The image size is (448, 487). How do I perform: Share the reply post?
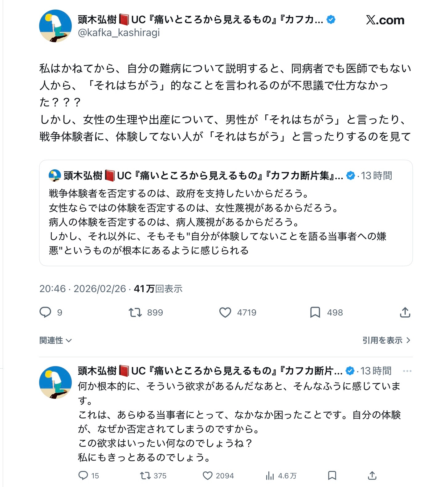pyautogui.click(x=372, y=476)
